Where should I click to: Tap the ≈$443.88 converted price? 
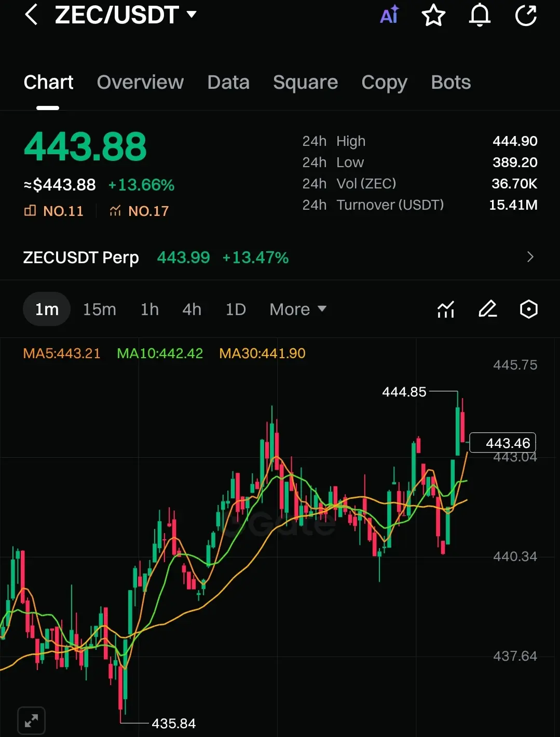60,185
